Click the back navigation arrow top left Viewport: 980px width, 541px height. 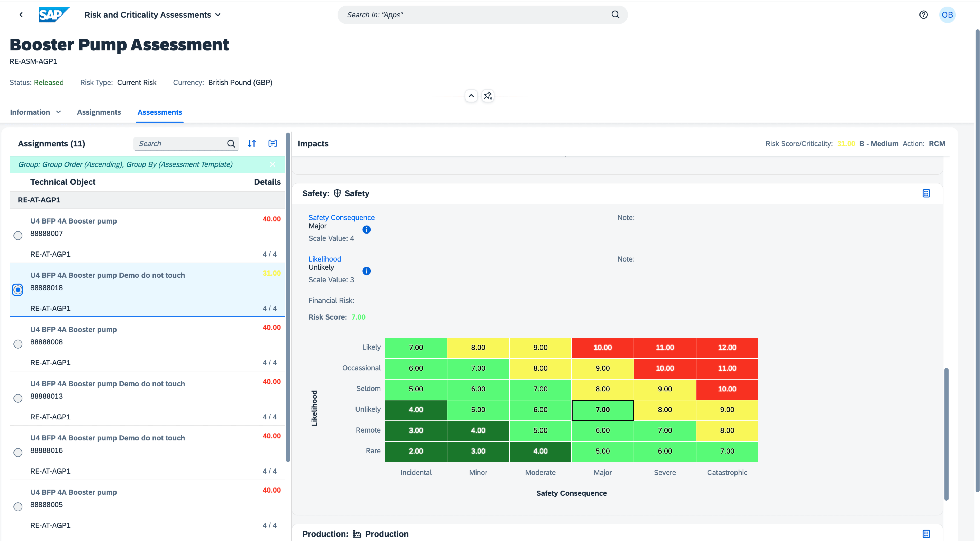coord(20,14)
